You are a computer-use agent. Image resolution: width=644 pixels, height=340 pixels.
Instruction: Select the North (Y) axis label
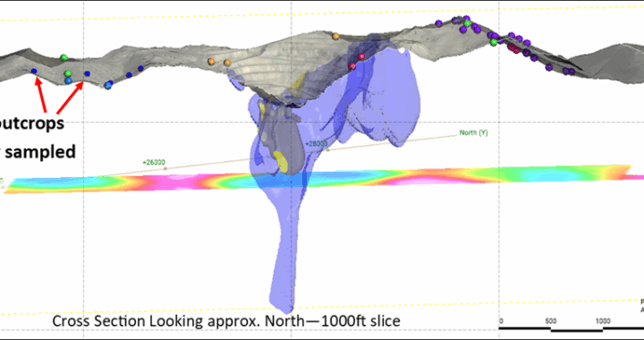point(473,132)
